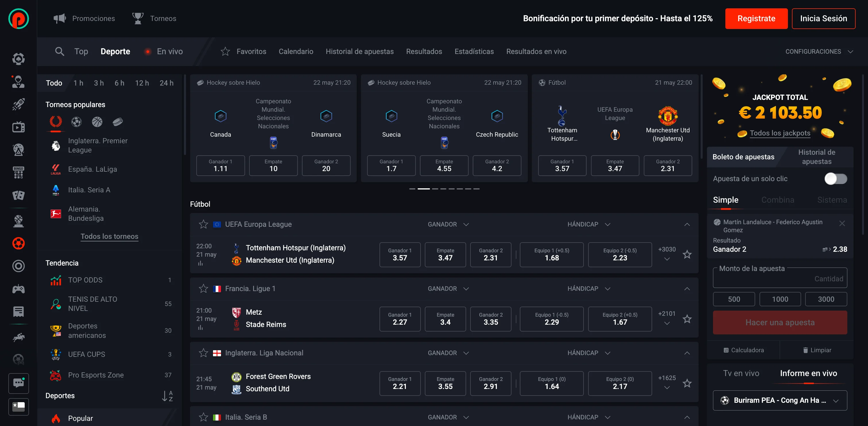Click the Monto de la apuesta field
Screen dimensions: 868x426
[780, 278]
